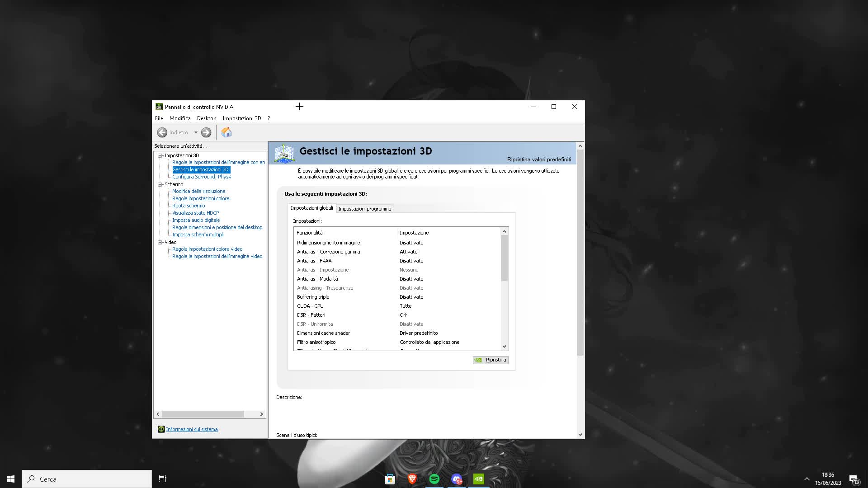Collapse the Video tree node

click(160, 242)
